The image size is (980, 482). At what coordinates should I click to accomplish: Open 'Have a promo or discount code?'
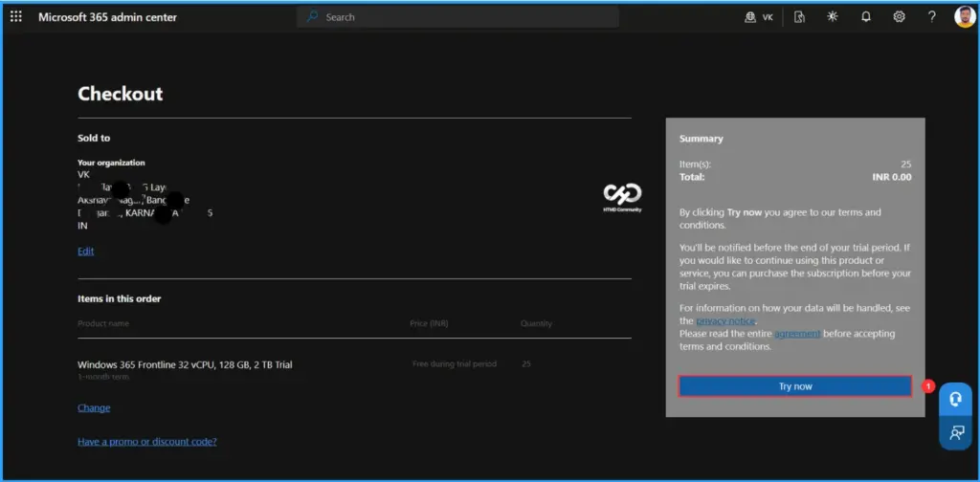[x=146, y=442]
